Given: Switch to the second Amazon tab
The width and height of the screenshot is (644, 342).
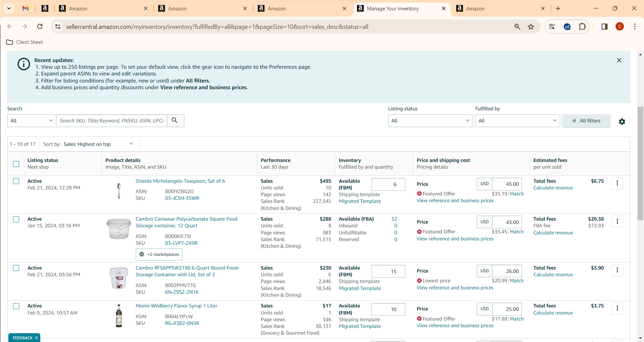Looking at the screenshot, I should [202, 8].
